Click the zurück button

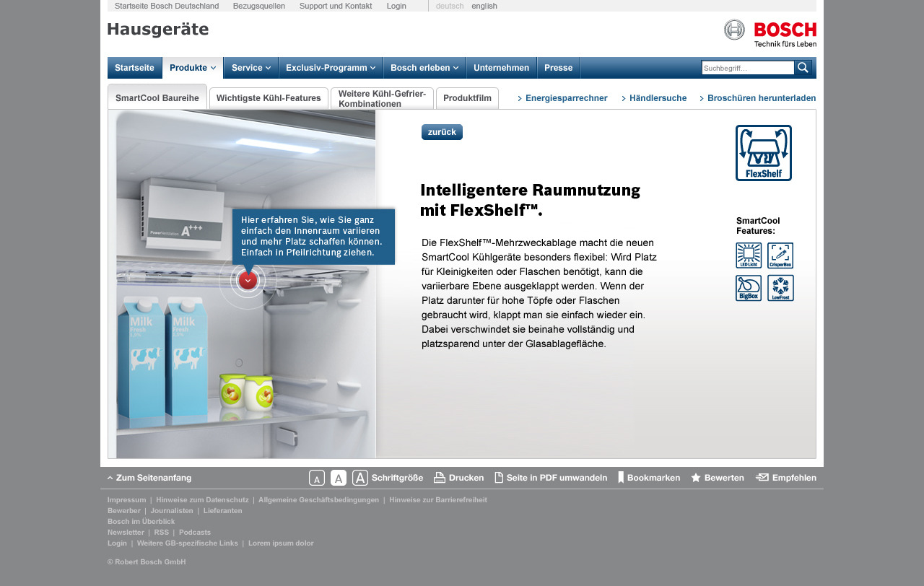tap(441, 131)
